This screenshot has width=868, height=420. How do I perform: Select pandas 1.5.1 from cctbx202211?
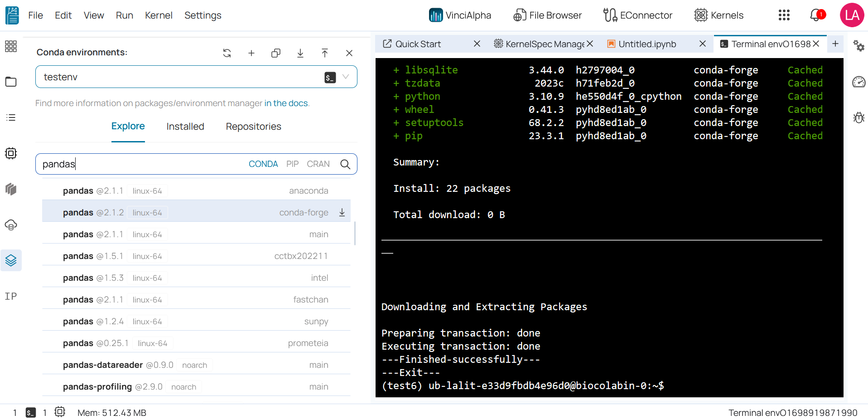(196, 256)
